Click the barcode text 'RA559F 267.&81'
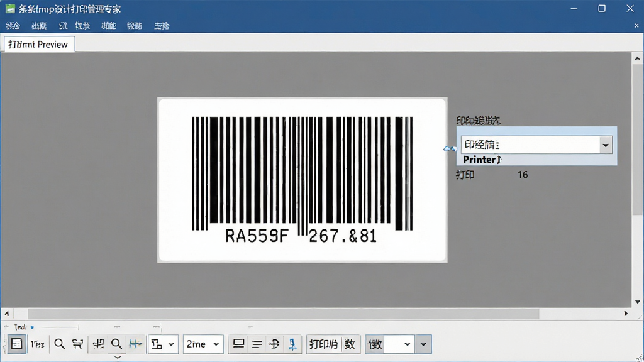The width and height of the screenshot is (644, 362). pos(301,236)
